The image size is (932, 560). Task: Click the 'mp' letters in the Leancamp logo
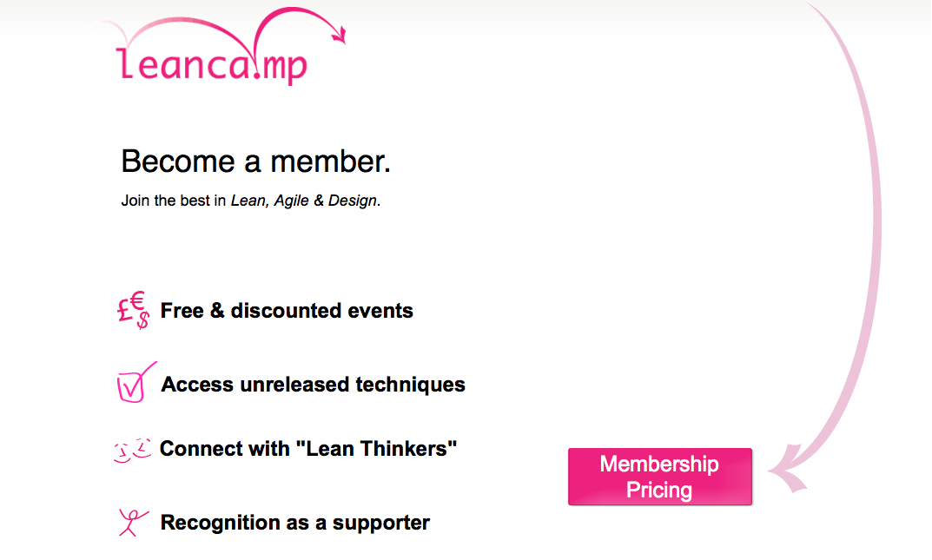[285, 67]
